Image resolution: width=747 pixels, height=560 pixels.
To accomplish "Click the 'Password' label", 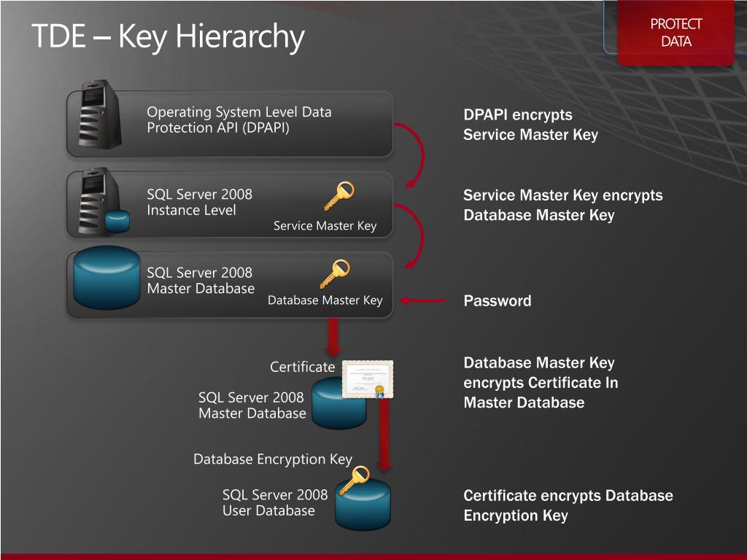I will coord(498,301).
